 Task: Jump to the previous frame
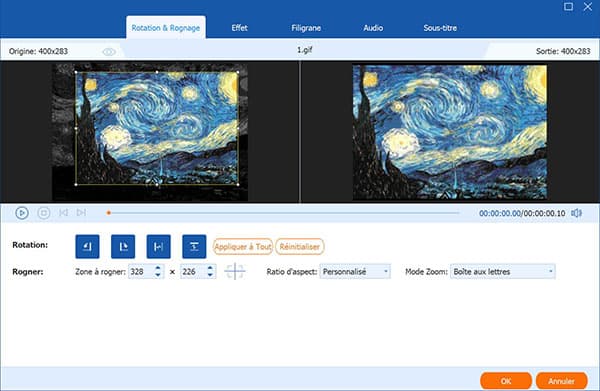(64, 212)
